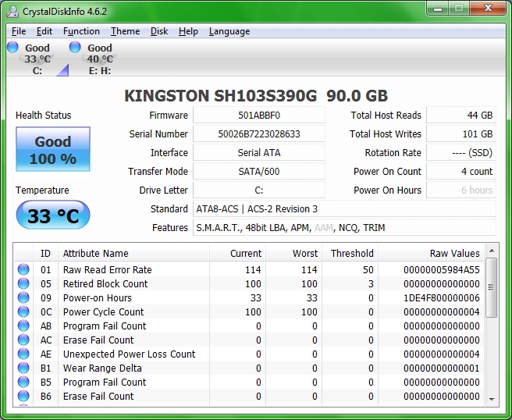Click status icon for Power Cycle Count
Viewport: 512px width, 420px height.
point(23,312)
